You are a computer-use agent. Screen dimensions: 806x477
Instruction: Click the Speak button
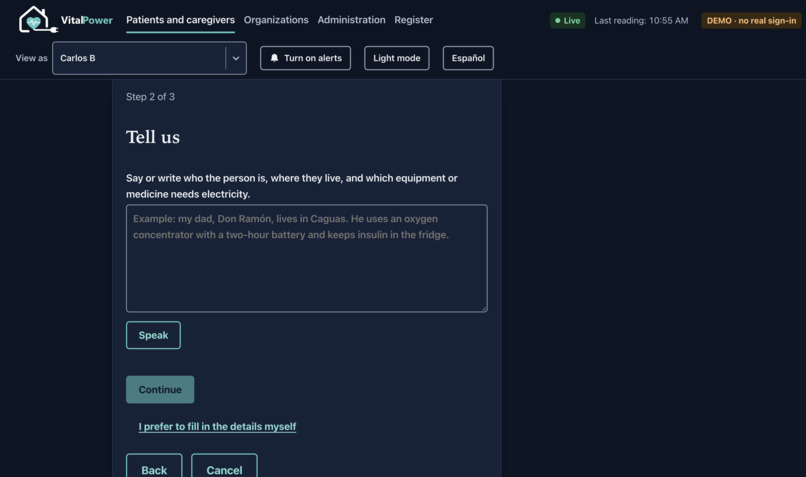[x=153, y=335]
